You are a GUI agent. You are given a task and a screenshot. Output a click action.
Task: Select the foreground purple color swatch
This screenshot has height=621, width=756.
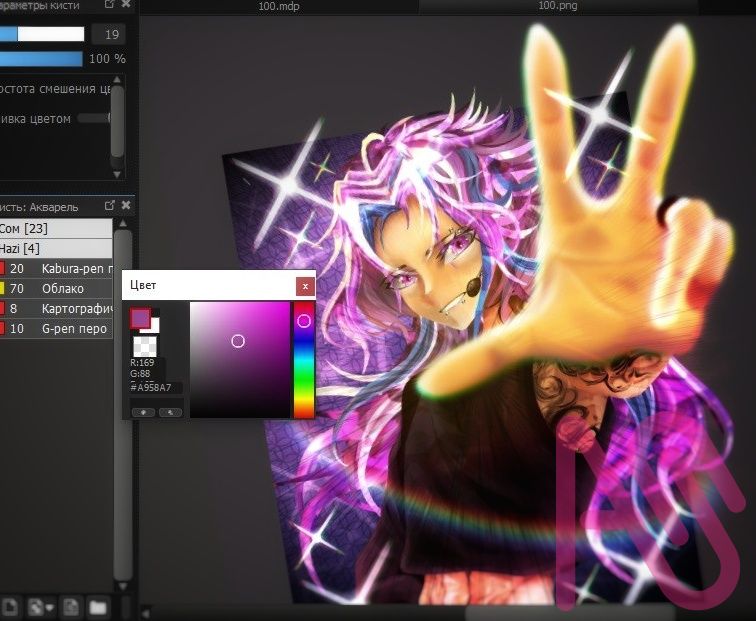140,318
